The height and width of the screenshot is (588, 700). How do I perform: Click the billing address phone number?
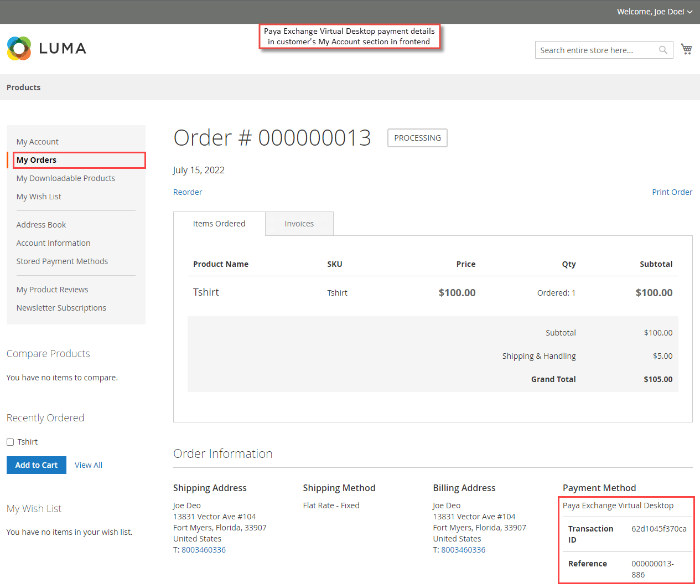(463, 550)
